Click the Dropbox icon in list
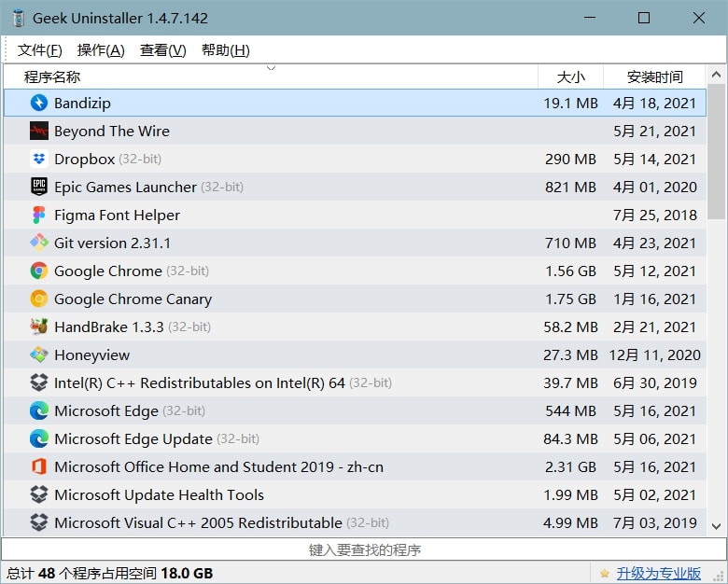This screenshot has height=584, width=728. click(x=39, y=159)
